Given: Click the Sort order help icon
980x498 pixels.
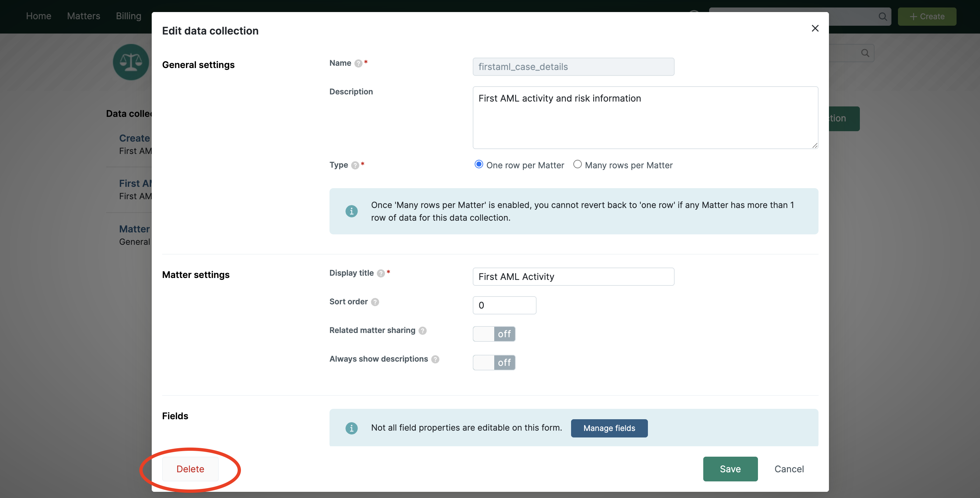Looking at the screenshot, I should point(375,302).
